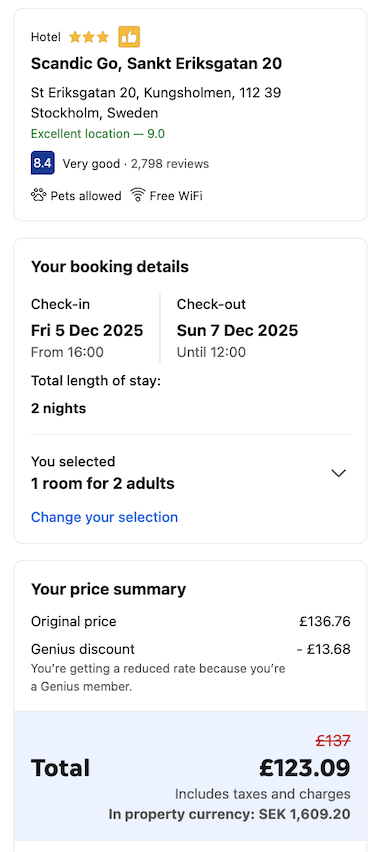The width and height of the screenshot is (383, 852).
Task: Click the three-star hotel rating icons
Action: point(89,37)
